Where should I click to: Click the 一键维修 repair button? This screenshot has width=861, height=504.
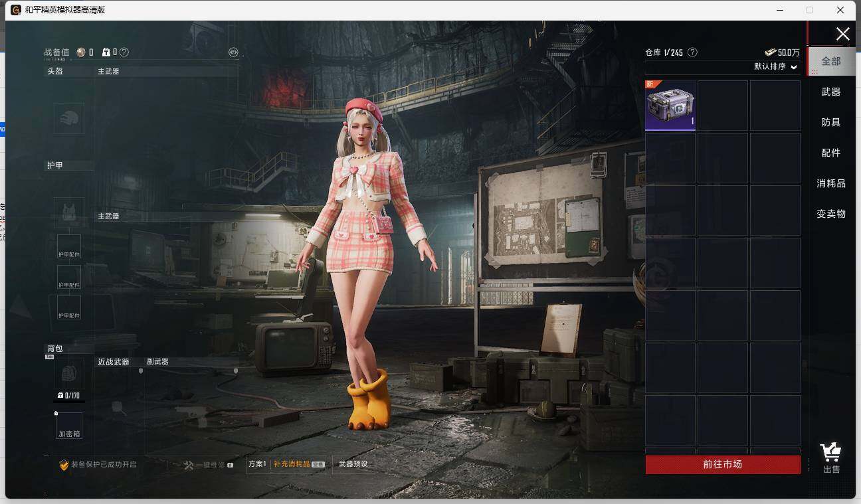[208, 465]
